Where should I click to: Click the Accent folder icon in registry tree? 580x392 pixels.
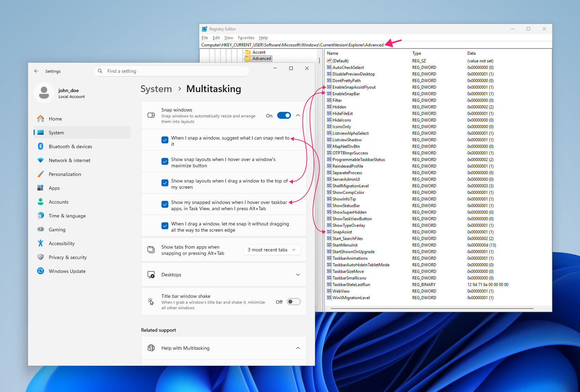click(248, 52)
